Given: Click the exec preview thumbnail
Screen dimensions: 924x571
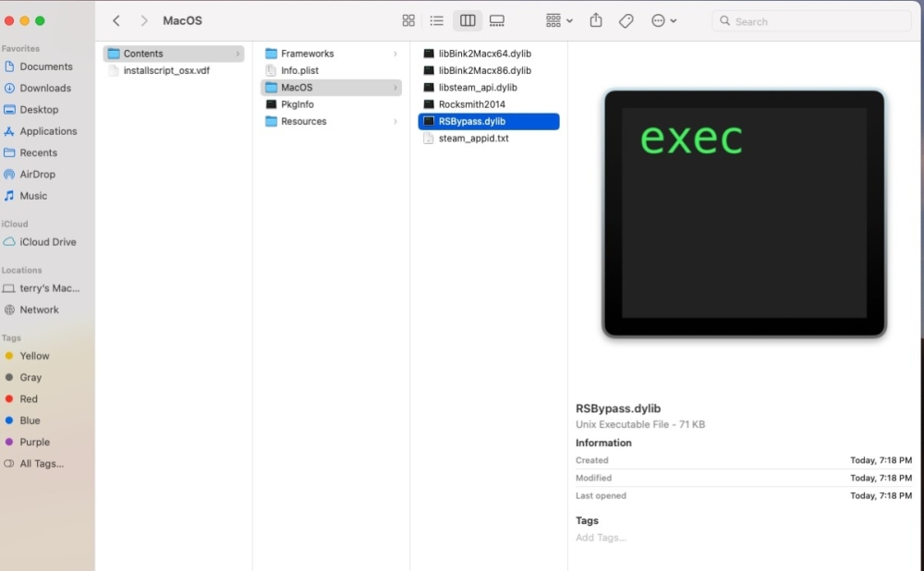Looking at the screenshot, I should [744, 213].
